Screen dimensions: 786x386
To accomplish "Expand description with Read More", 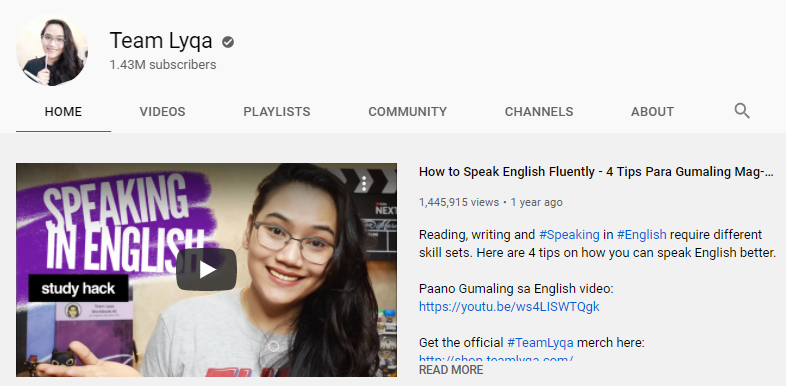I will pos(451,370).
